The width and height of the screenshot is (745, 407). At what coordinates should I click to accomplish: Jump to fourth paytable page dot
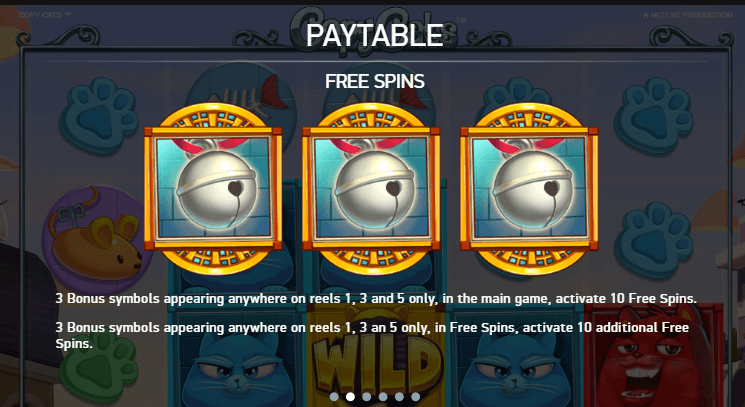[x=383, y=397]
